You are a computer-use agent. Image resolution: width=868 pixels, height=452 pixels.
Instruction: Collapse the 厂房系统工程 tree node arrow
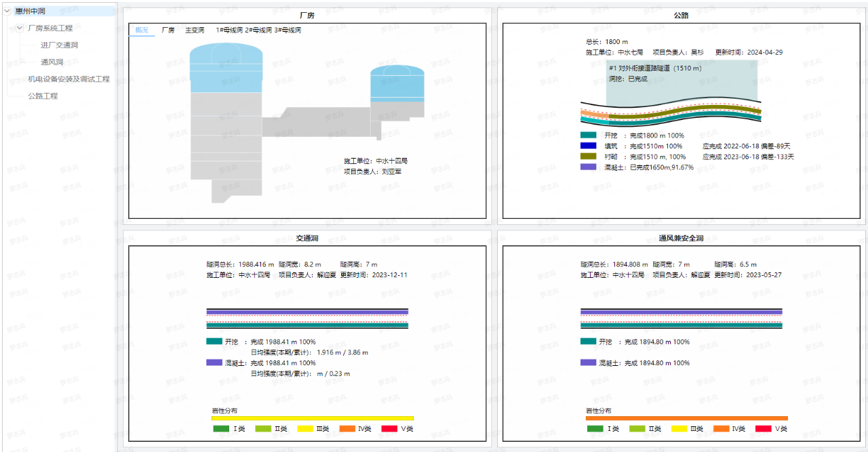coord(20,28)
